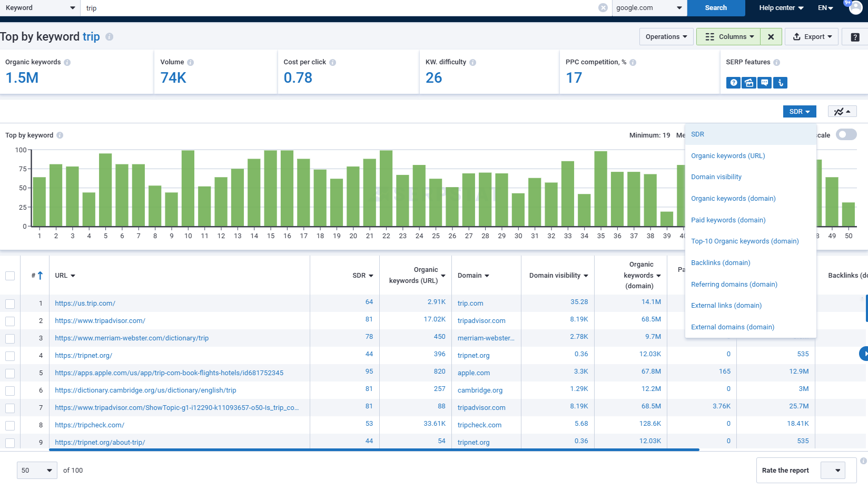Open the https://us.trip.com/ link
Screen dimensions: 868x489
85,304
